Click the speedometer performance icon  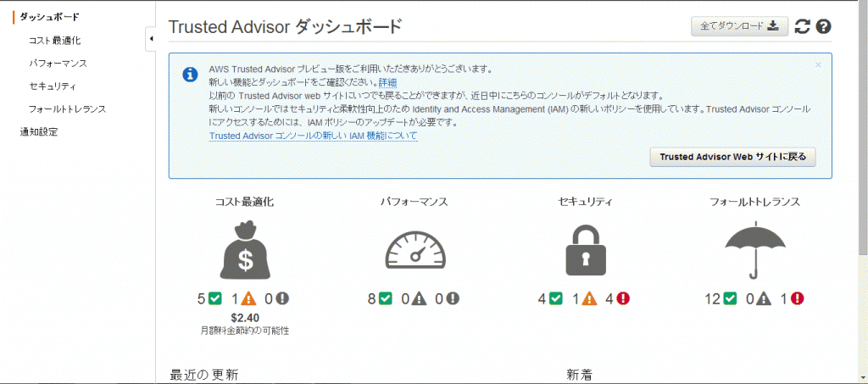(x=415, y=251)
